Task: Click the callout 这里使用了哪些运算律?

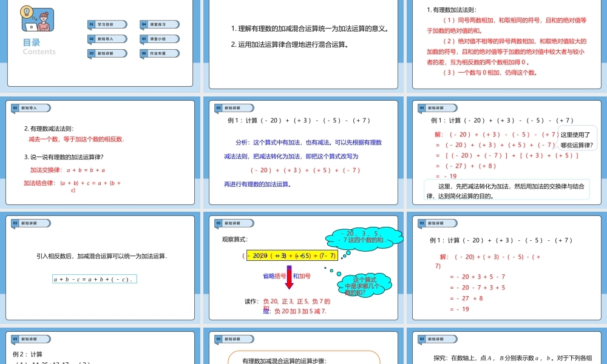Action: (577, 140)
